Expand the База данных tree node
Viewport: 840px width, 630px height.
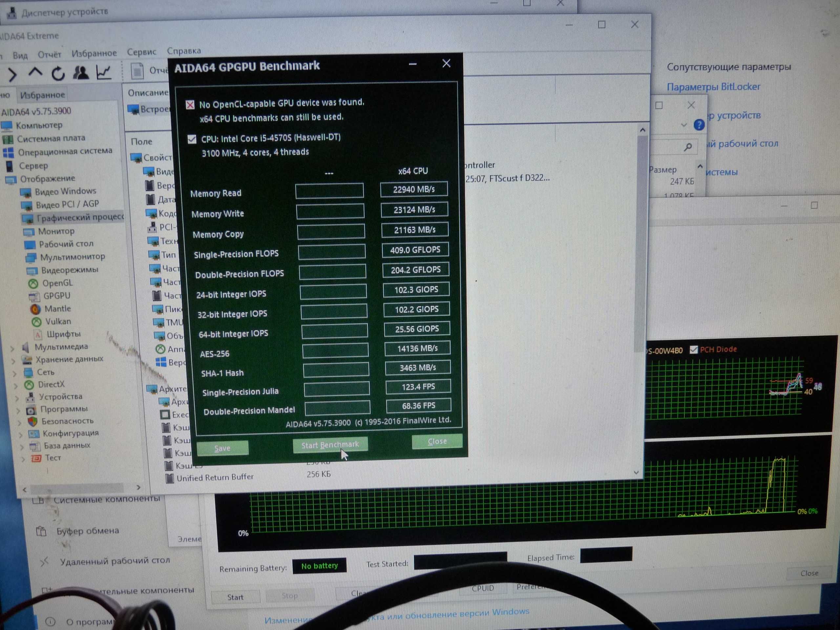(x=22, y=447)
